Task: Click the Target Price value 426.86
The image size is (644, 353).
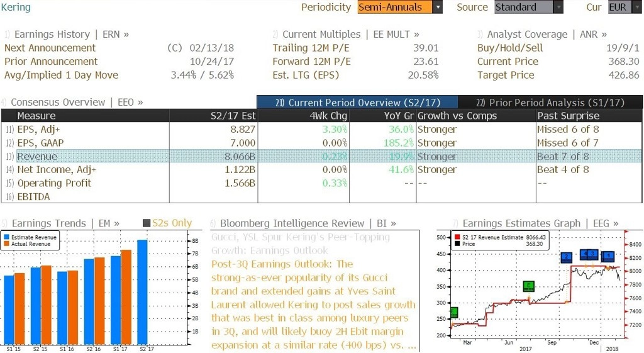Action: (x=623, y=75)
